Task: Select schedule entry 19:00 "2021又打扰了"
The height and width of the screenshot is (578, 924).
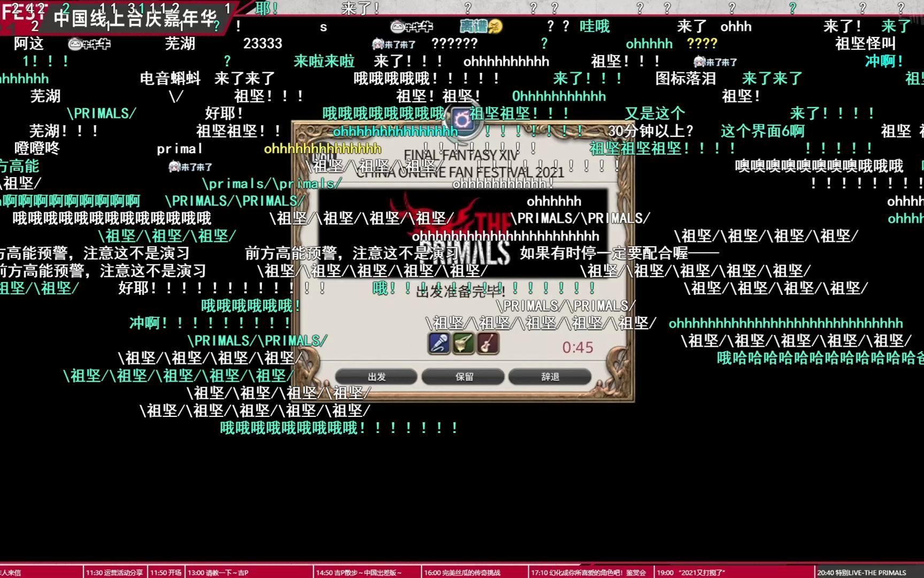Action: [x=691, y=573]
